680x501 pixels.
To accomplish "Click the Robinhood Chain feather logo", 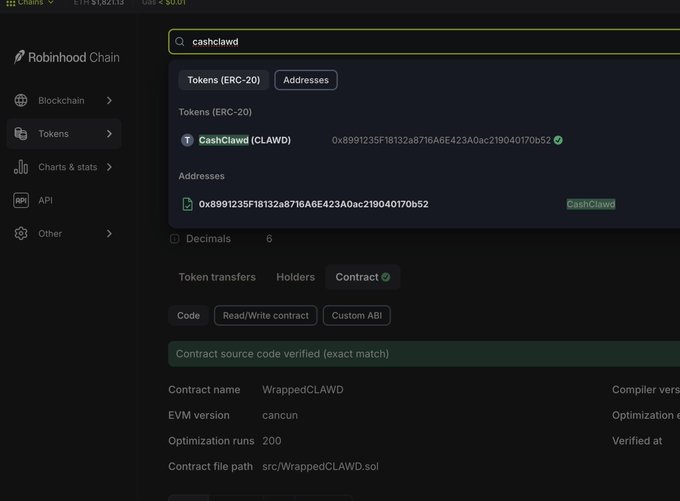I will (19, 57).
